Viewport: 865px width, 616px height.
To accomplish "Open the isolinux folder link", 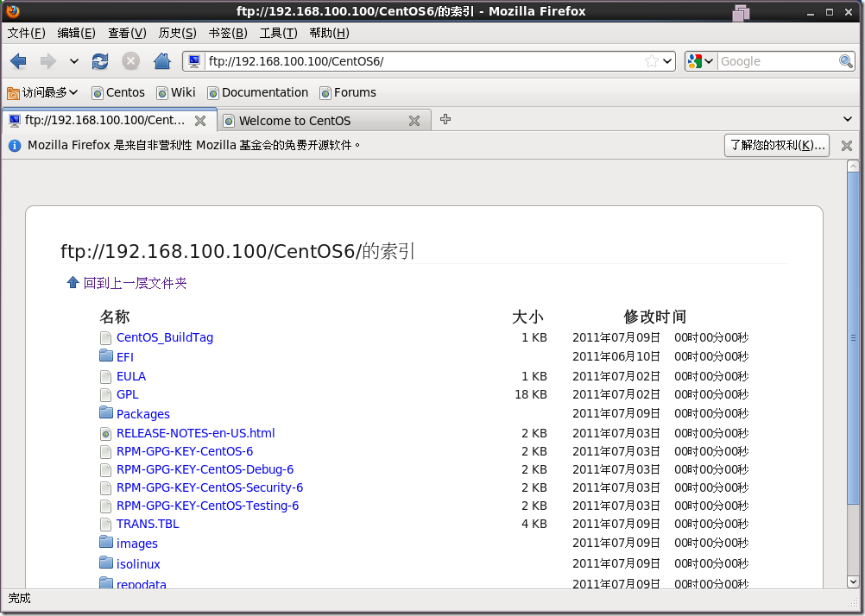I will tap(138, 564).
